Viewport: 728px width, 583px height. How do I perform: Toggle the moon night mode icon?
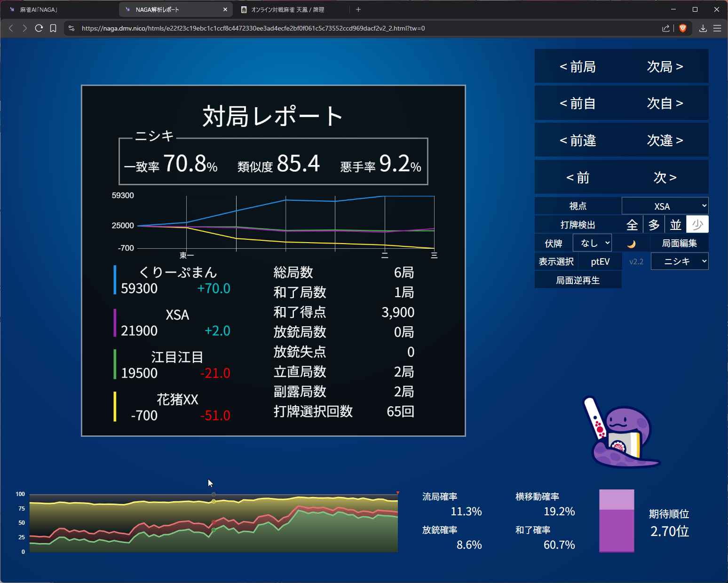pyautogui.click(x=631, y=244)
